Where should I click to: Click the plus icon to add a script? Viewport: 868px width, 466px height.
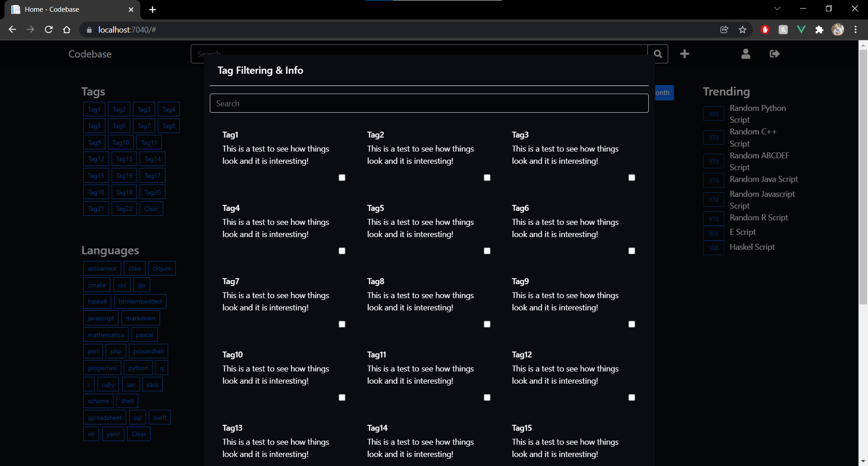[684, 54]
